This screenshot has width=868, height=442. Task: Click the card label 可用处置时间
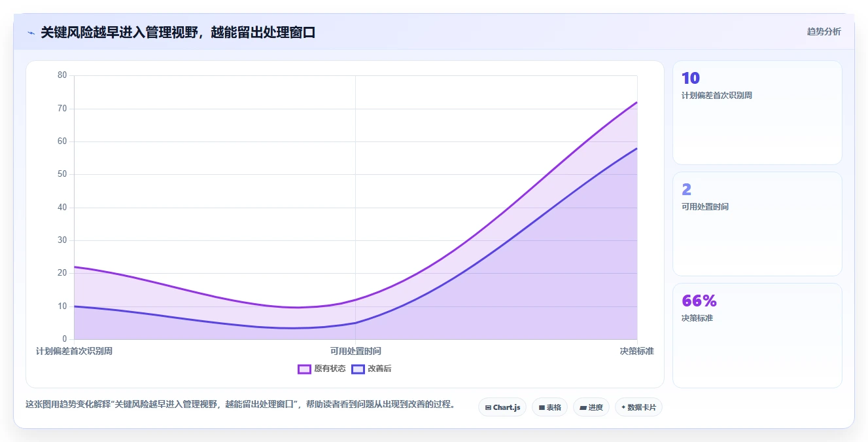coord(705,206)
